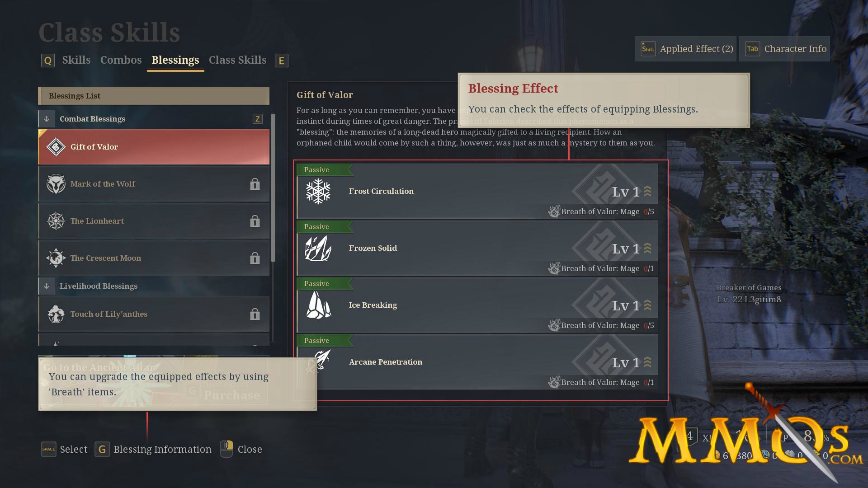This screenshot has height=488, width=868.
Task: Switch to the Combos tab
Action: [x=119, y=60]
